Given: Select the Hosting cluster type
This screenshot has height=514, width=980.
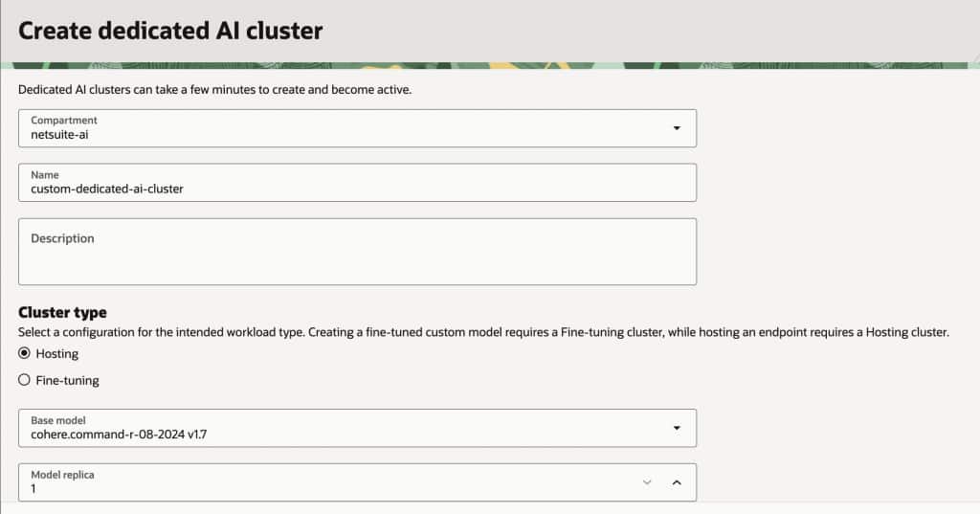Looking at the screenshot, I should pyautogui.click(x=24, y=353).
